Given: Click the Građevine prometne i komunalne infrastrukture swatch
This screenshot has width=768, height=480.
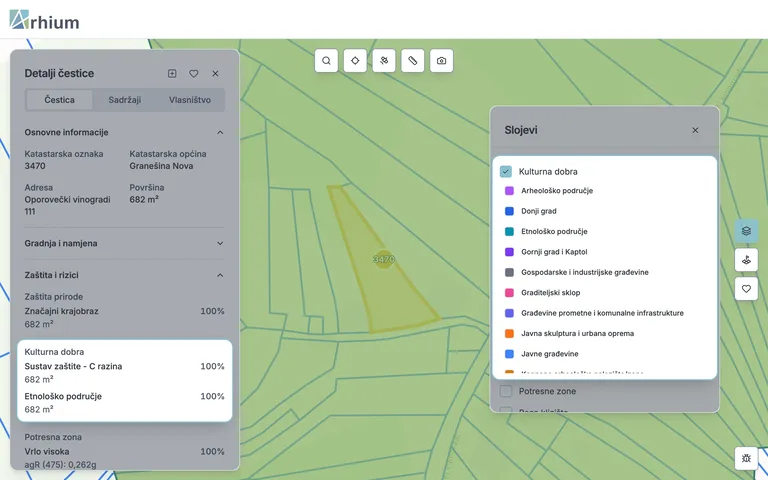Looking at the screenshot, I should [x=509, y=313].
